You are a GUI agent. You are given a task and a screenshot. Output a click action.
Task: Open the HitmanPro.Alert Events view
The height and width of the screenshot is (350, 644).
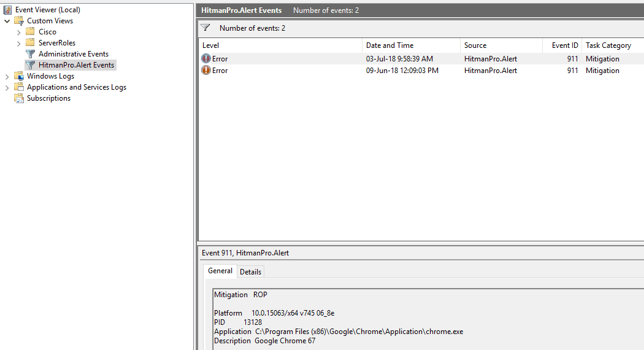coord(77,65)
